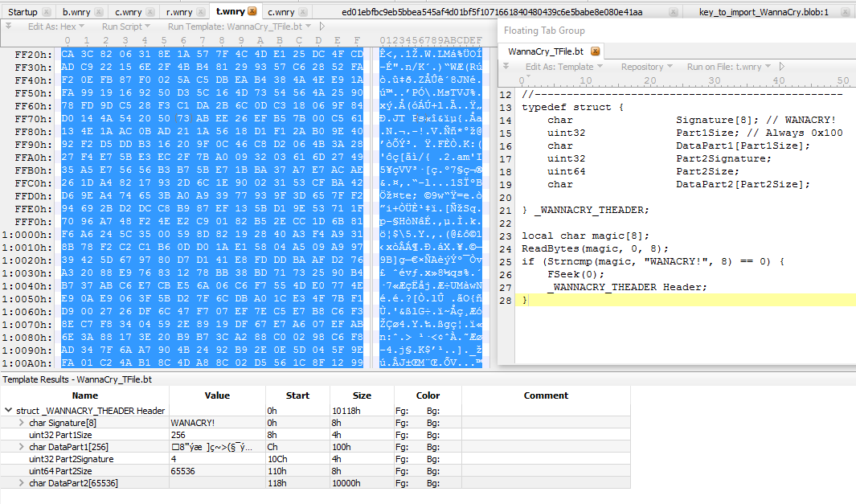The height and width of the screenshot is (504, 856).
Task: Open the Run on File: t.wnry dropdown
Action: (729, 67)
